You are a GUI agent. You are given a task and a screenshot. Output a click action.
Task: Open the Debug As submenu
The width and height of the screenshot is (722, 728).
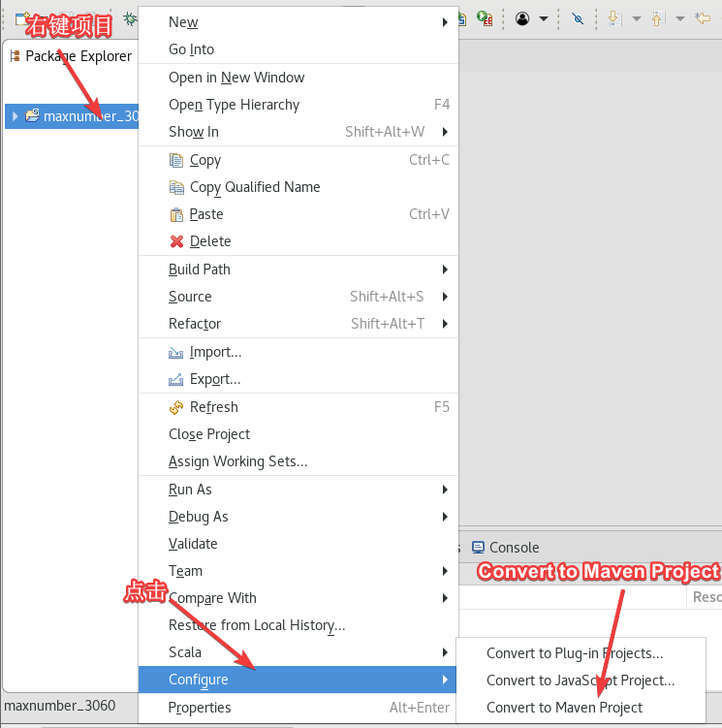click(298, 517)
